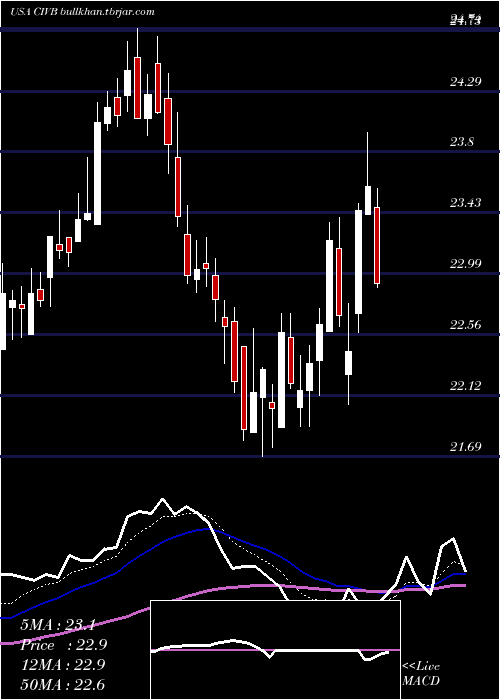Click the 22.99 price axis label
Image resolution: width=500 pixels, height=700 pixels.
point(465,264)
